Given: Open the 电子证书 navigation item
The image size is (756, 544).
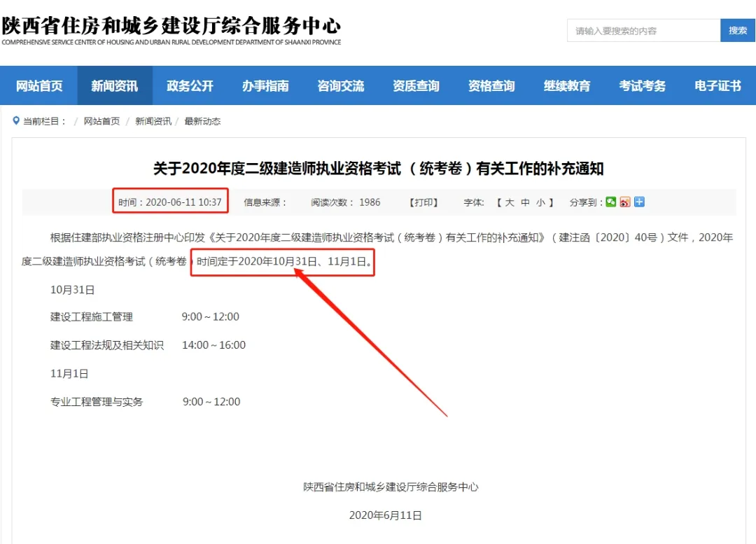Looking at the screenshot, I should pos(718,86).
